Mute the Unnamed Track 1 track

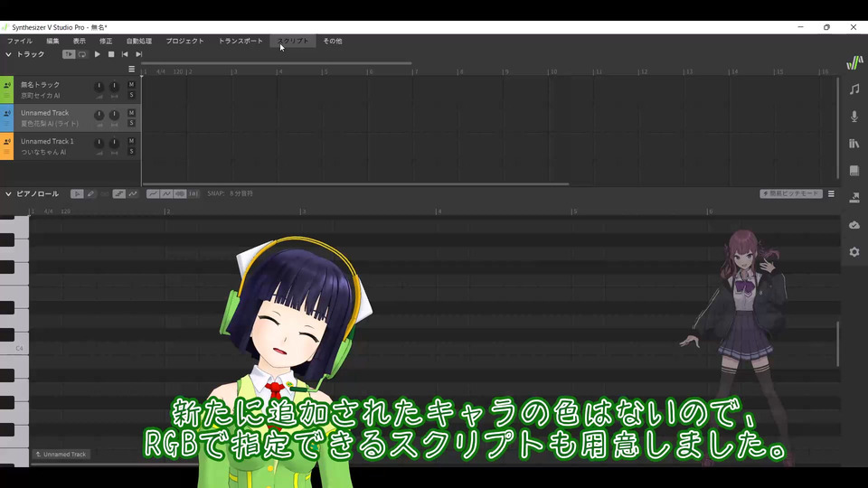[x=131, y=141]
